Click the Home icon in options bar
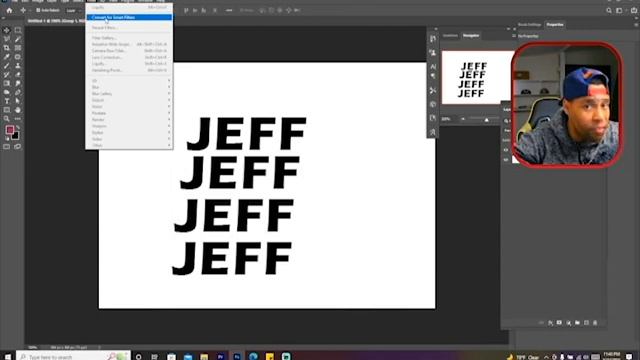This screenshot has height=360, width=640. (x=9, y=10)
